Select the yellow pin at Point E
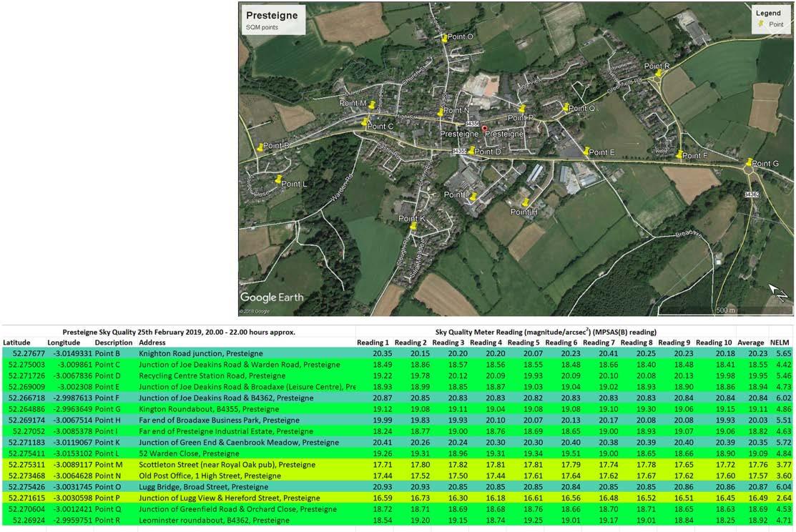This screenshot has height=532, width=796. [x=586, y=152]
